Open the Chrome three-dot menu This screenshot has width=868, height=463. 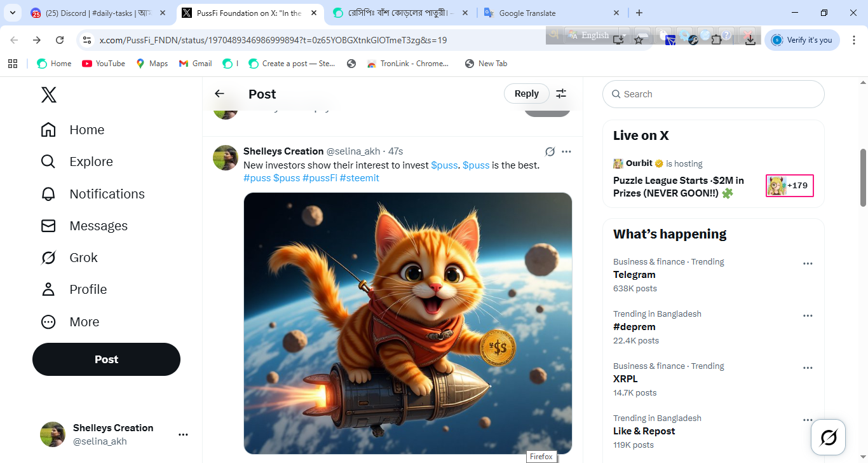pos(854,40)
